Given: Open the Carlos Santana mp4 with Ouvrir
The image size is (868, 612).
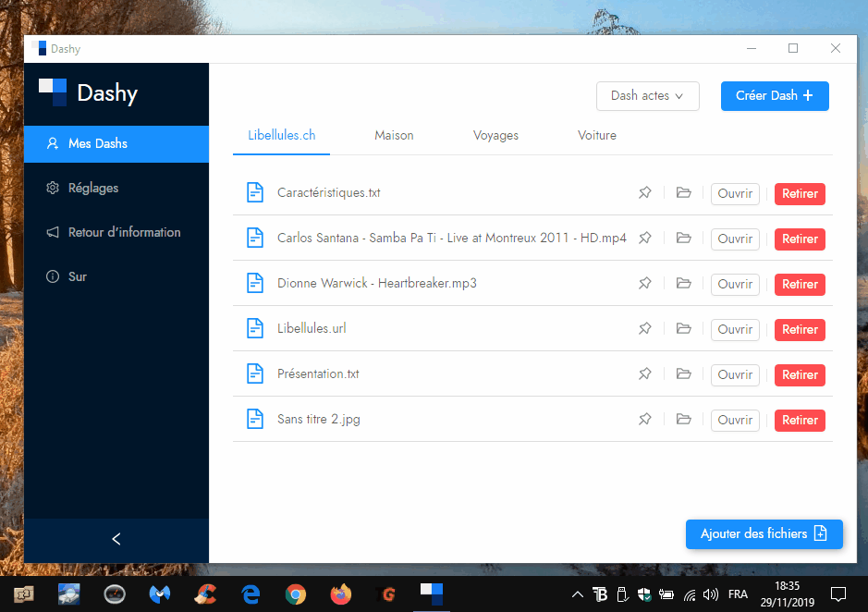Looking at the screenshot, I should [735, 239].
